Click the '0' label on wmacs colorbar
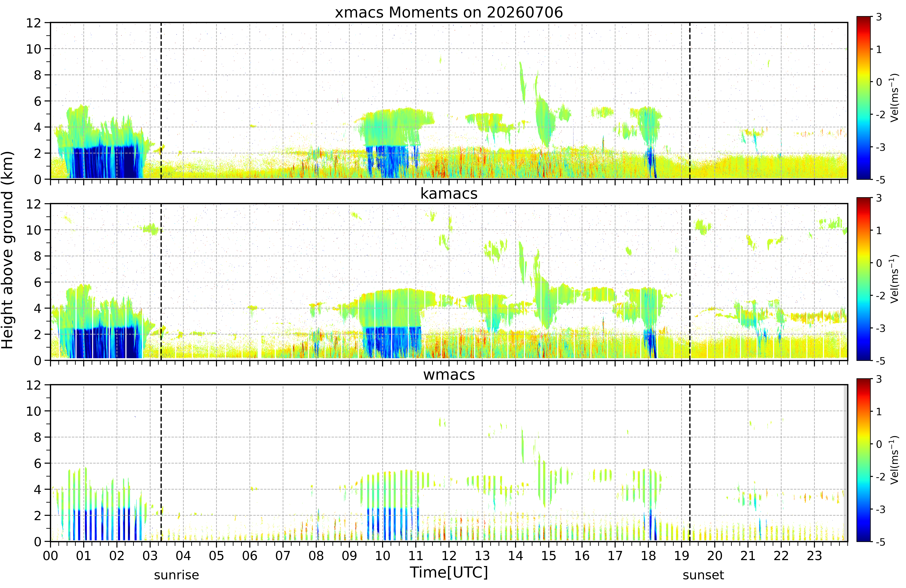The image size is (906, 588). [879, 444]
